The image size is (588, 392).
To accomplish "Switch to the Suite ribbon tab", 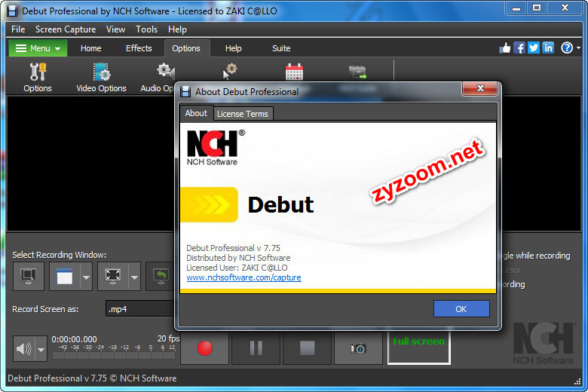I will (281, 48).
